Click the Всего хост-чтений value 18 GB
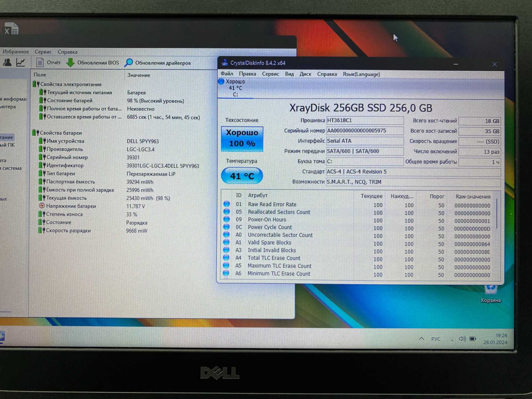532x399 pixels. pos(480,121)
